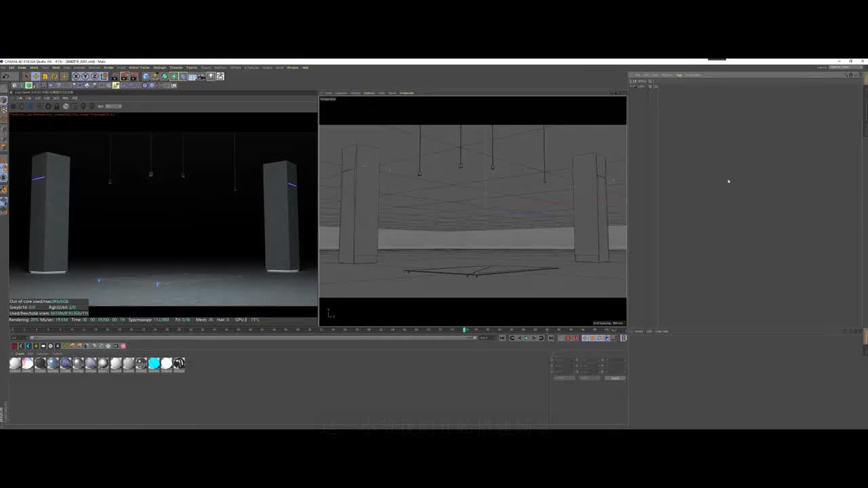Click the Apply button in Coordinates Manager
Screen dimensions: 868x488
coord(615,378)
